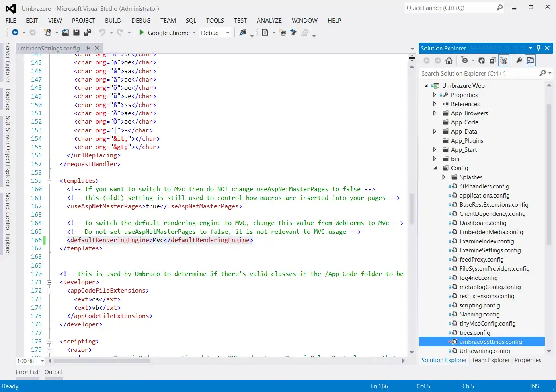Open the Output tab
Viewport: 556px width, 392px height.
click(54, 372)
